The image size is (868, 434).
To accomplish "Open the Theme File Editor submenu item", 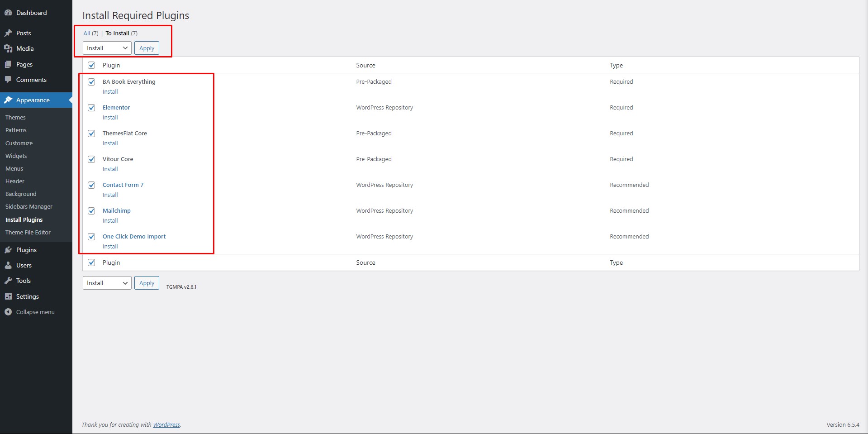I will 28,232.
